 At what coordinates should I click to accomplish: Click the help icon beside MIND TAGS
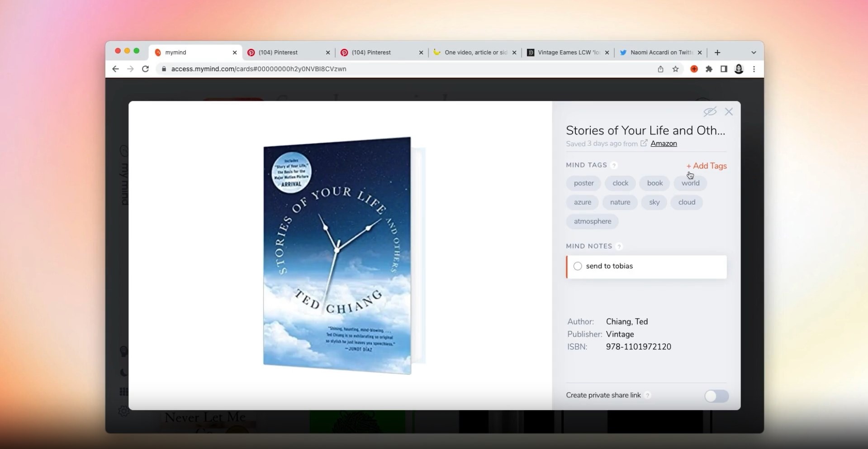614,165
